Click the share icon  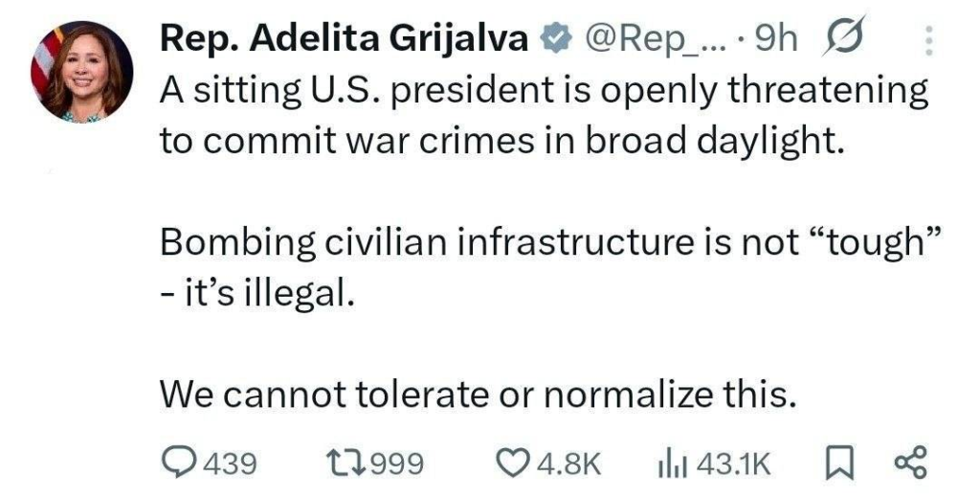pyautogui.click(x=911, y=464)
